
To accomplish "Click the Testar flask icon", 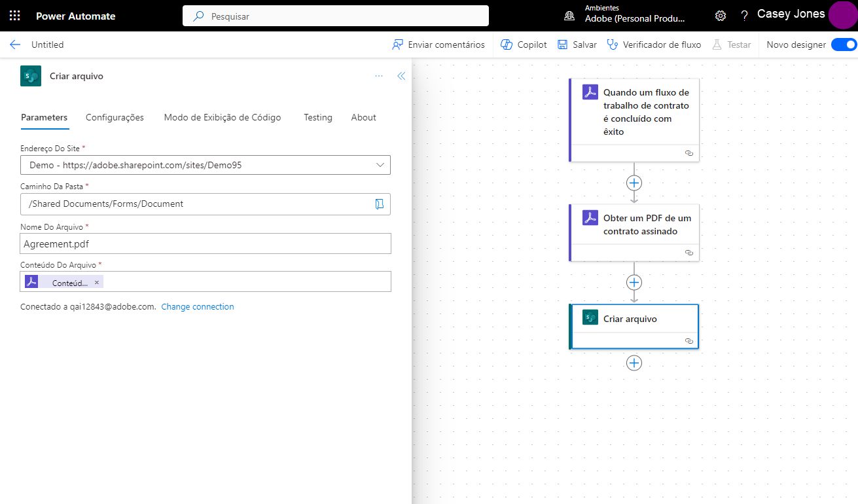I will pyautogui.click(x=717, y=45).
